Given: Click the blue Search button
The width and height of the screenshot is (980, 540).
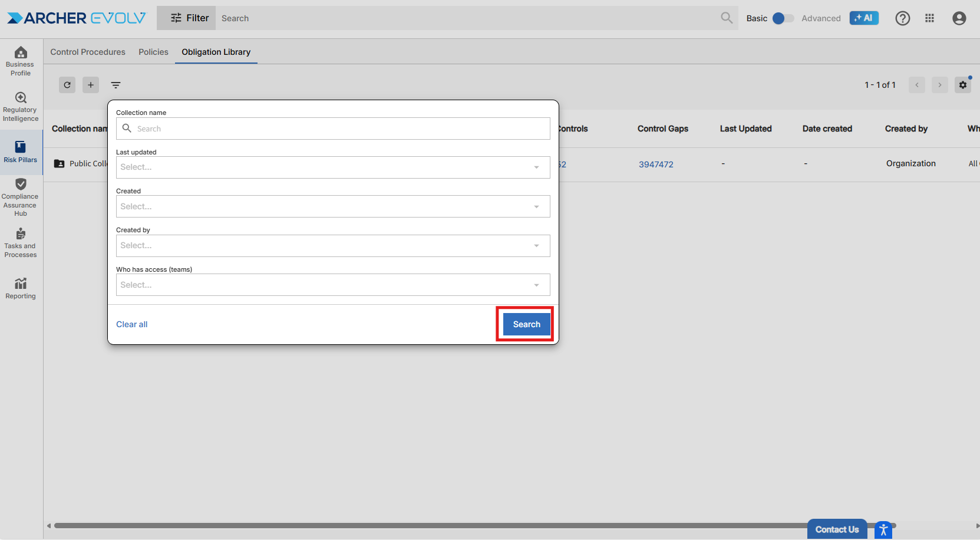Looking at the screenshot, I should [x=526, y=324].
